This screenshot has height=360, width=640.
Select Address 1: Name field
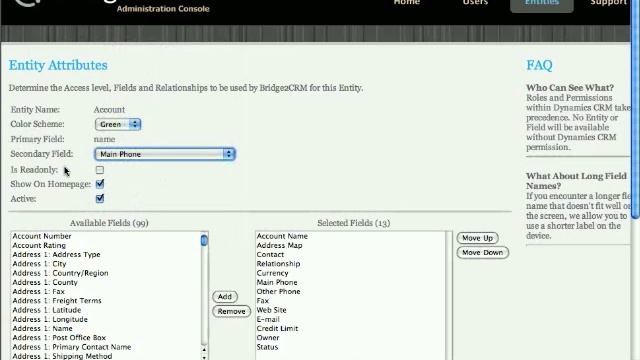coord(106,329)
